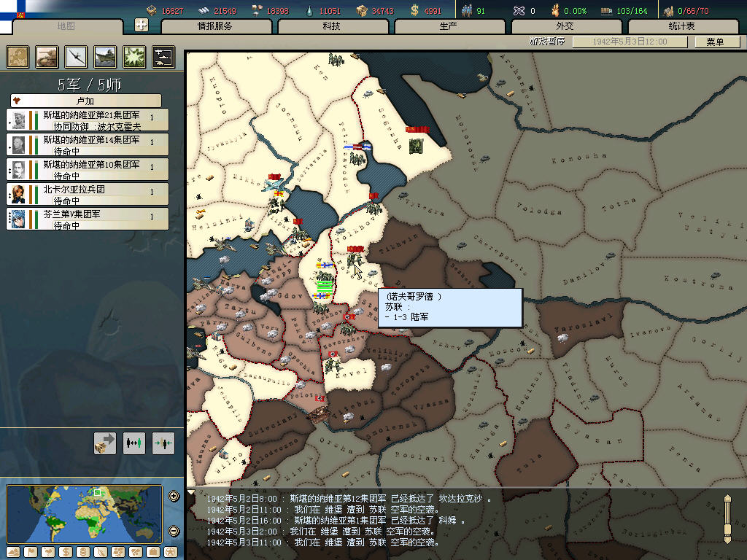This screenshot has width=747, height=560.
Task: Click the reorganize units split button
Action: pyautogui.click(x=134, y=443)
